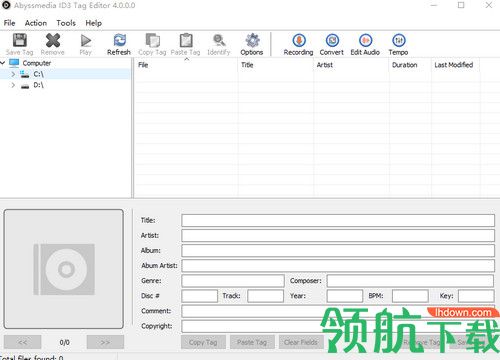Click the Album Artist input field

[338, 266]
